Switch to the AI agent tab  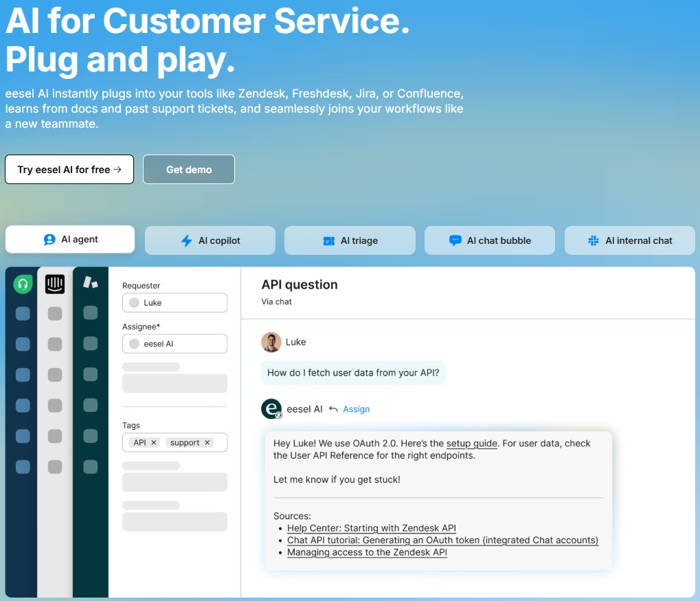coord(69,240)
